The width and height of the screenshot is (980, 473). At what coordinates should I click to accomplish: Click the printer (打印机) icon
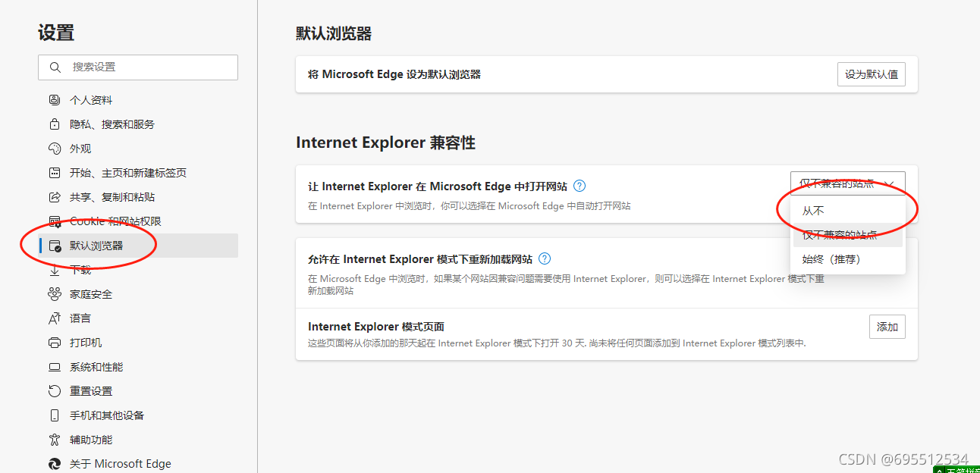click(55, 343)
